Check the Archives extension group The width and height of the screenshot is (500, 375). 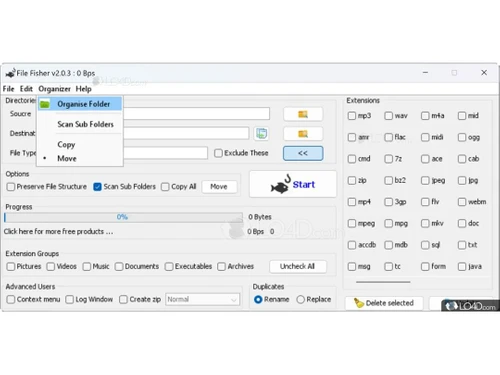(221, 267)
